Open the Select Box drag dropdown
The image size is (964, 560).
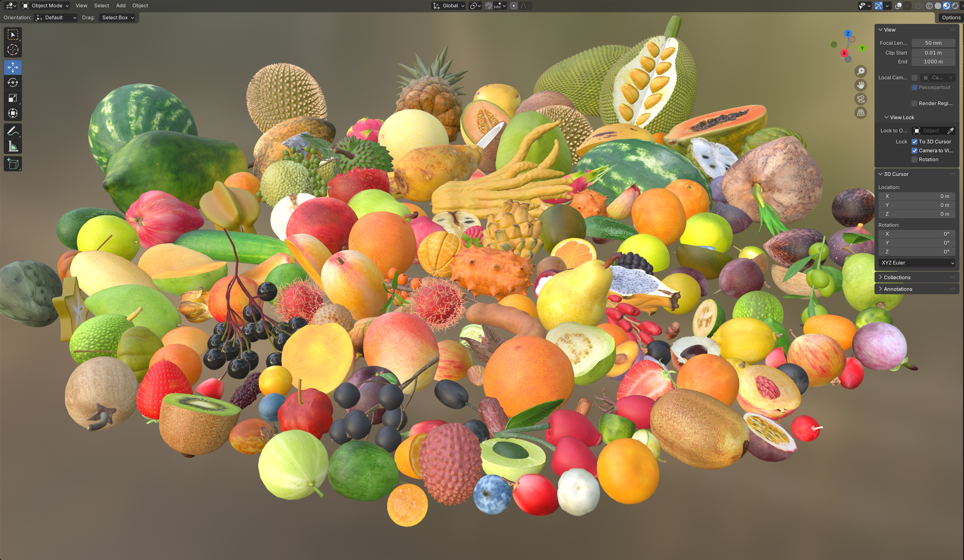pos(117,17)
